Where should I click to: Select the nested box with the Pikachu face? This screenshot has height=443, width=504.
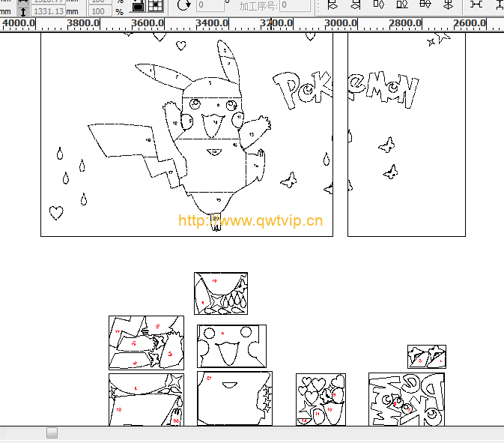[x=231, y=346]
